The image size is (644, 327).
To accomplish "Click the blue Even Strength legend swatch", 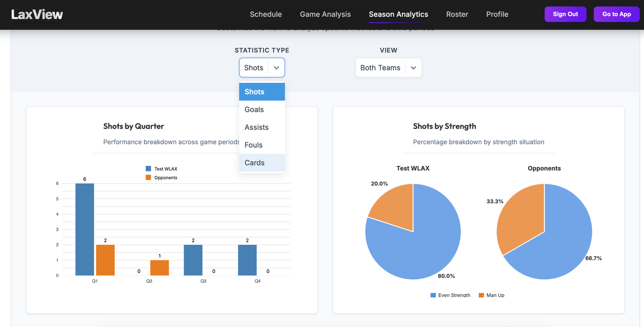I will pyautogui.click(x=433, y=295).
